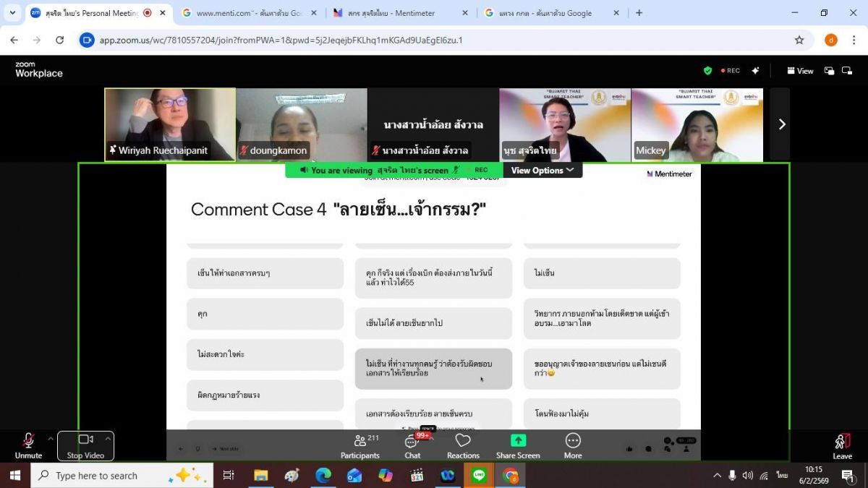
Task: Open the Participants panel
Action: pyautogui.click(x=359, y=445)
